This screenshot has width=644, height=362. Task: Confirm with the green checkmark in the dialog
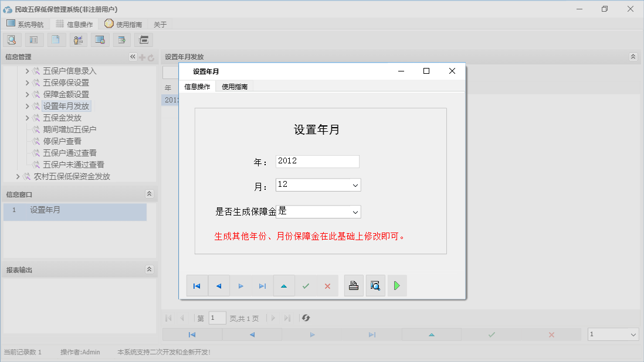coord(306,285)
